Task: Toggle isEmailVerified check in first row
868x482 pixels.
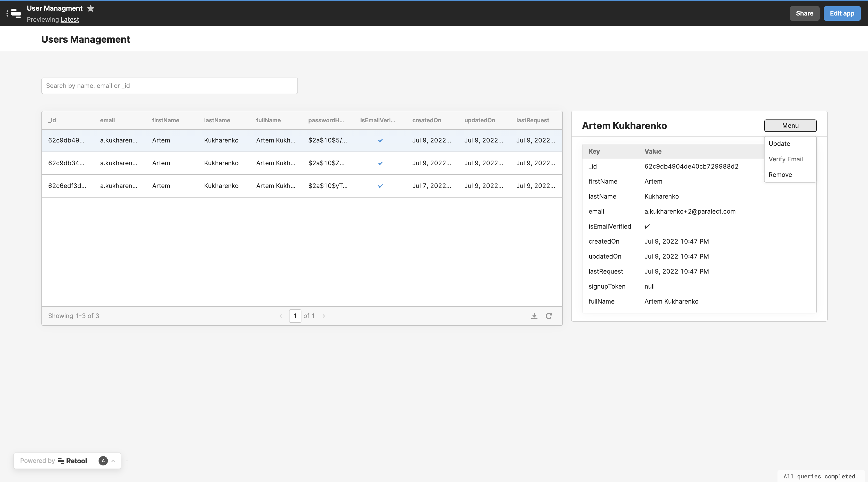Action: (380, 140)
